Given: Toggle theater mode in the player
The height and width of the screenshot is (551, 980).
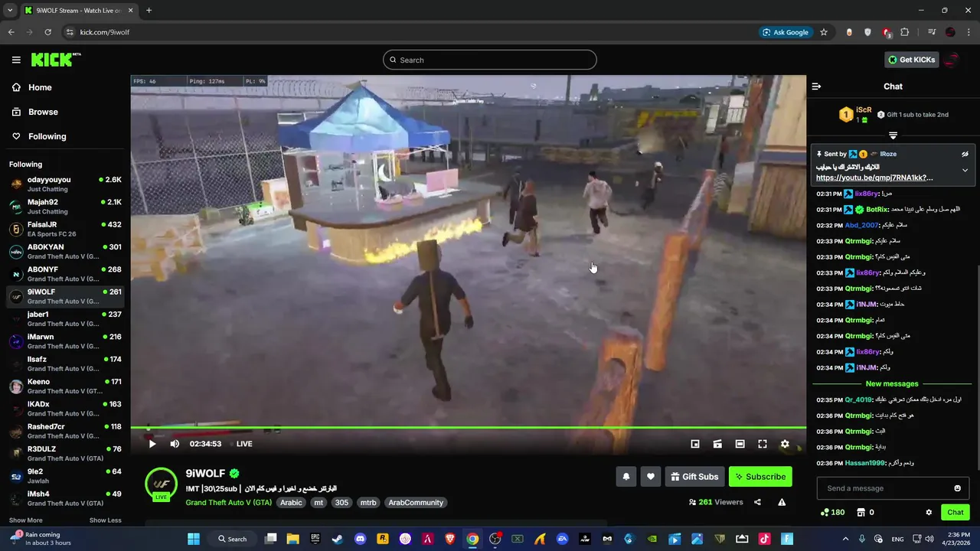Looking at the screenshot, I should (740, 444).
